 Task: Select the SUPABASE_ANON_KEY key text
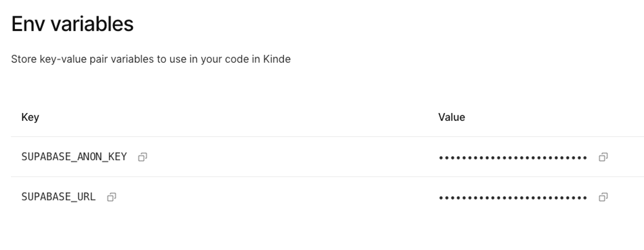74,157
